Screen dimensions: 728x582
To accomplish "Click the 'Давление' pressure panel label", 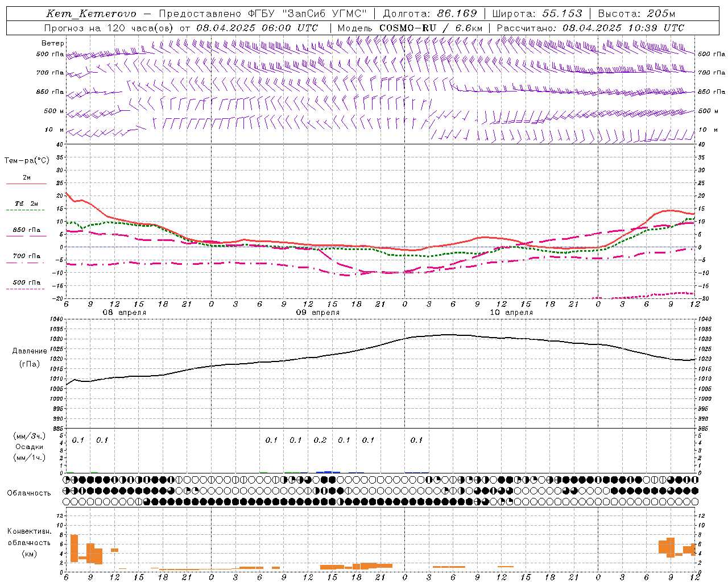I will [30, 351].
